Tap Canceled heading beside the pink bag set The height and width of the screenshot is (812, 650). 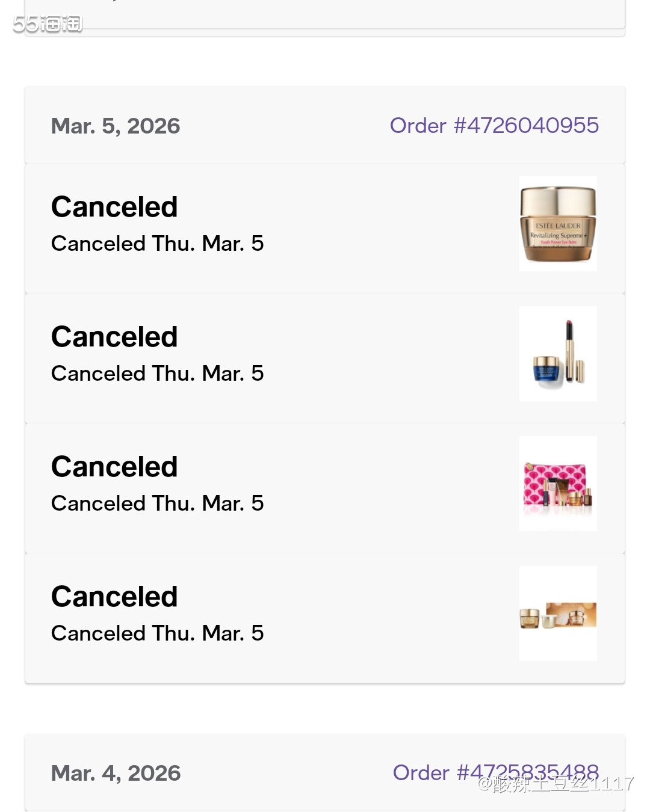coord(114,467)
